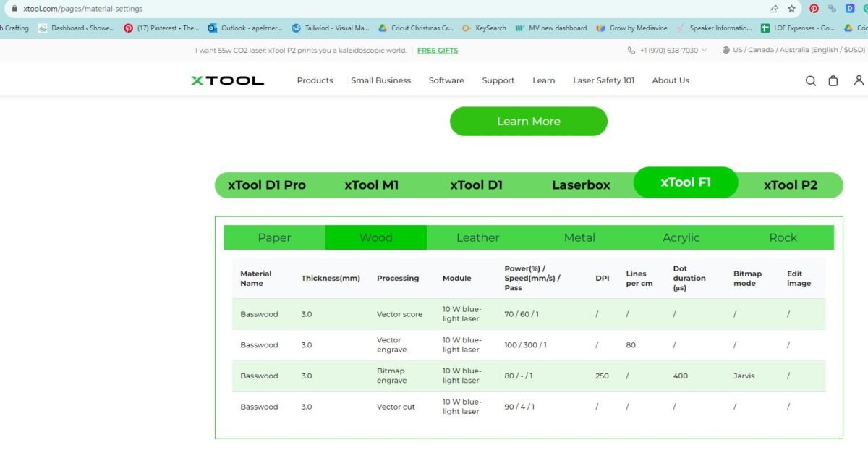Viewport: 868px width, 461px height.
Task: Open the (17) Pinterest bookmark
Action: (161, 28)
